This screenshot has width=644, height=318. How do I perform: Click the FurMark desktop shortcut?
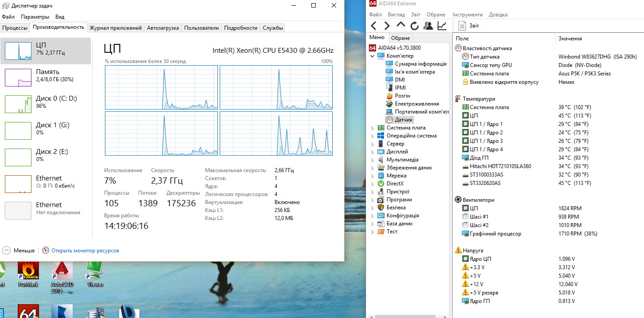(x=28, y=274)
